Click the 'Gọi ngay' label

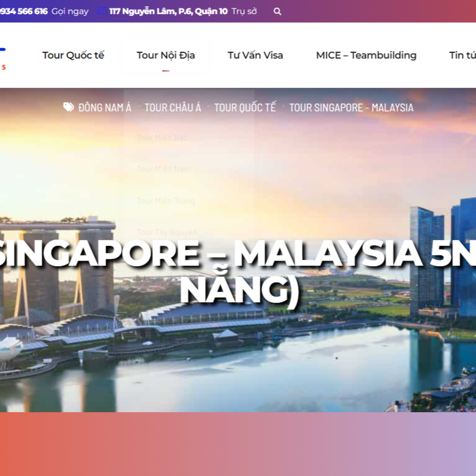(x=70, y=12)
